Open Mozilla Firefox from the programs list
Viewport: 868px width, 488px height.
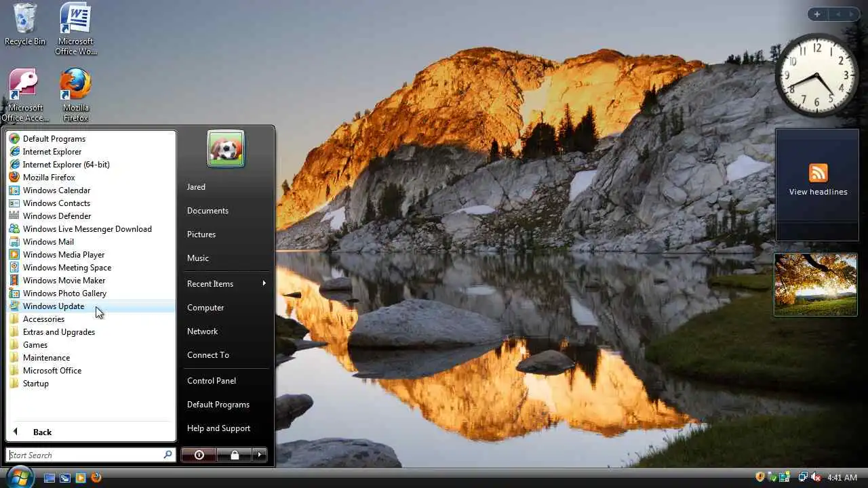[91, 178]
